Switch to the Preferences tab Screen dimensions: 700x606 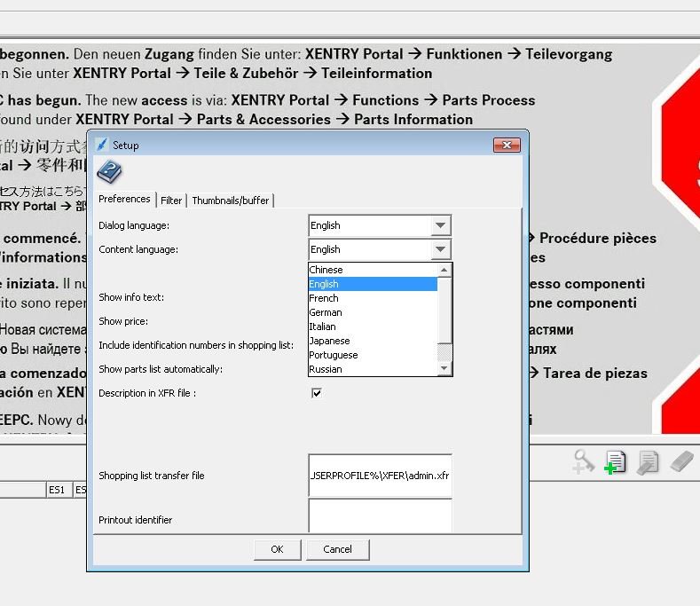[124, 199]
